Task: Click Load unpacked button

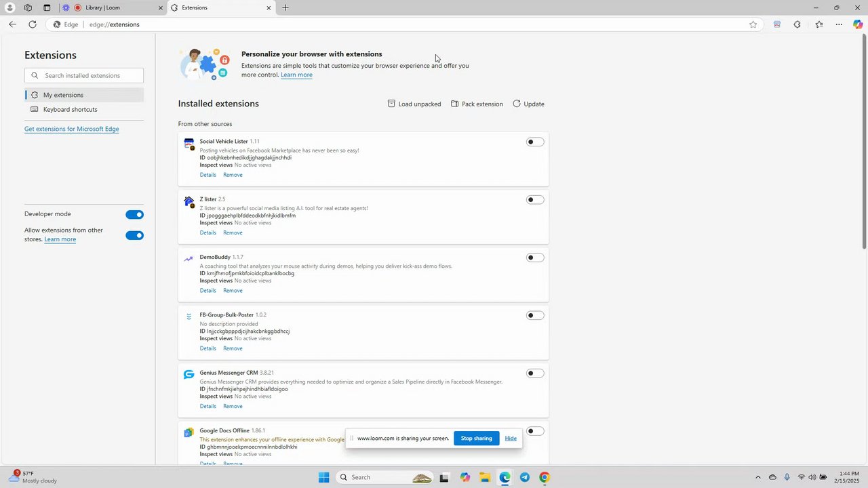Action: point(414,104)
